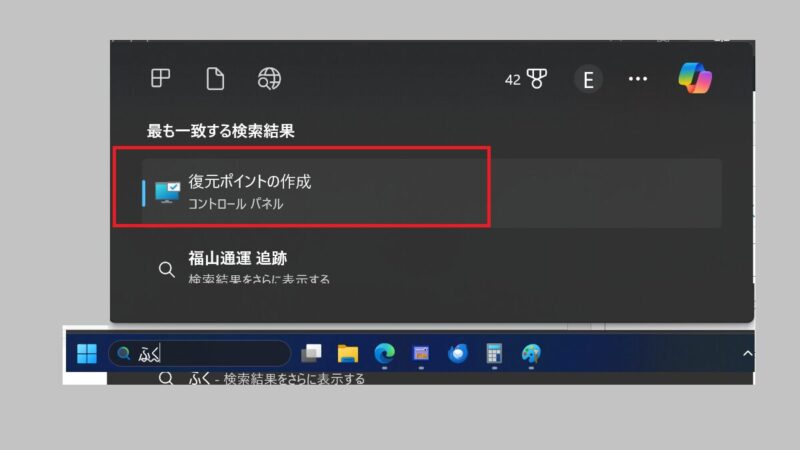Click the magnifier icon beside 福山通運 追跡
Viewport: 800px width, 450px height.
[x=166, y=269]
